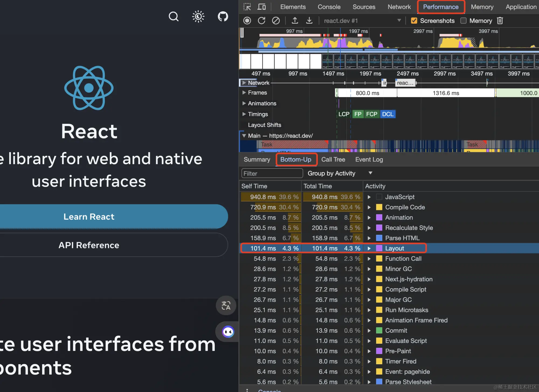Toggle dark mode sun icon
Image resolution: width=539 pixels, height=392 pixels.
point(198,16)
